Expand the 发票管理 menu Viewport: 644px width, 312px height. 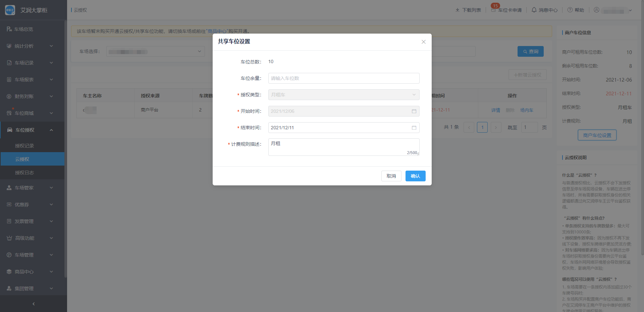32,221
